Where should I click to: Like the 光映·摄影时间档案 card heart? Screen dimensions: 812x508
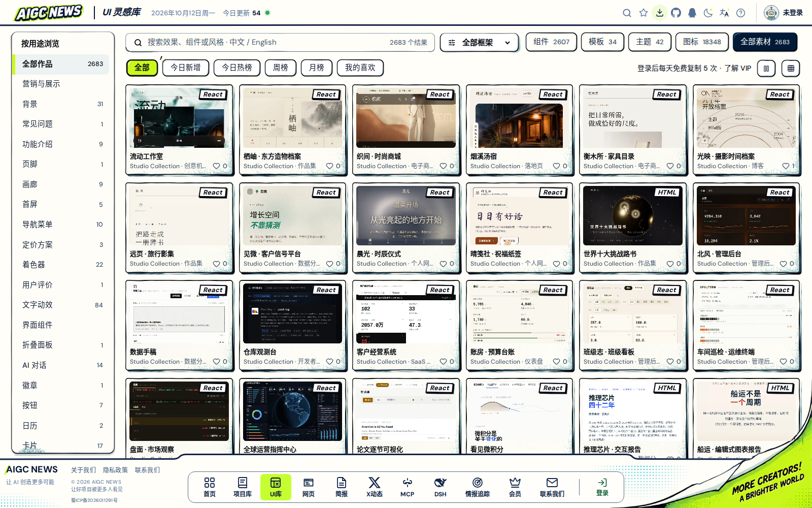[x=786, y=166]
